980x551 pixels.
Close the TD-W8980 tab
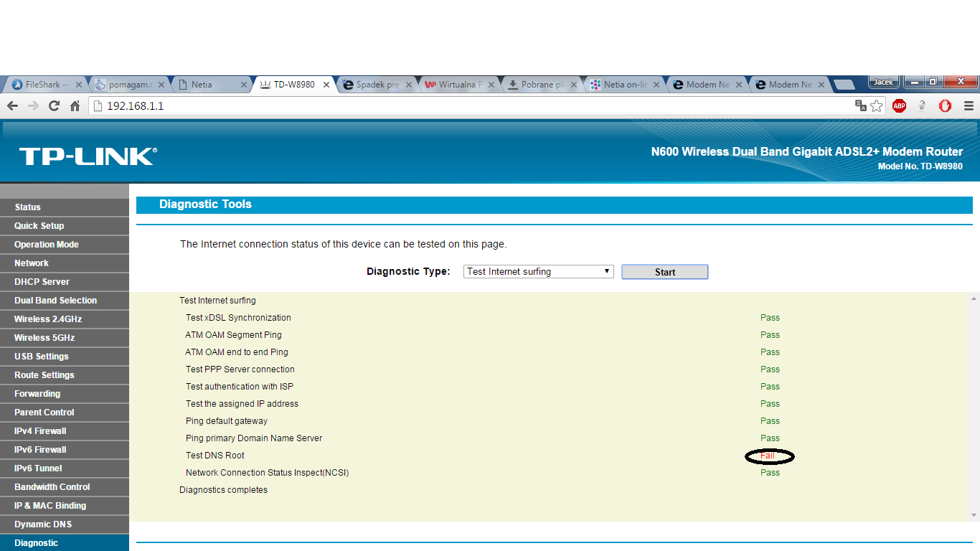click(326, 85)
